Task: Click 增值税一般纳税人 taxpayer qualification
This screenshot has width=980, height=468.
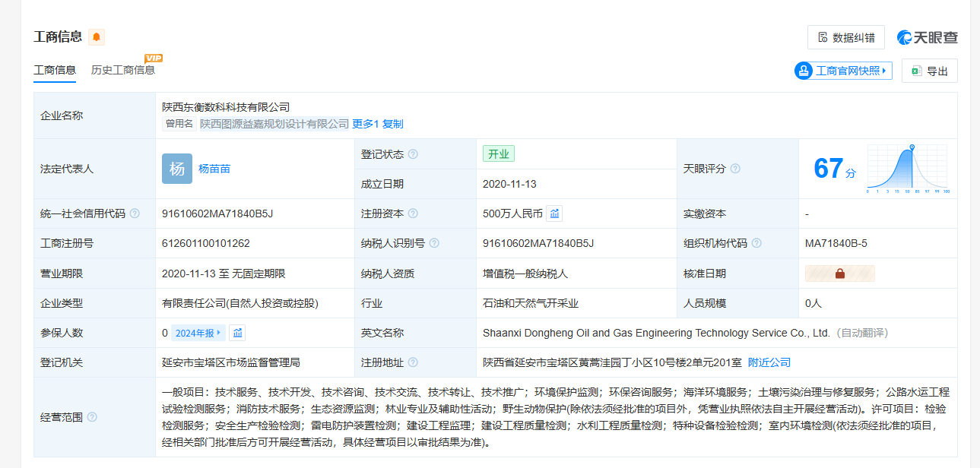Action: [525, 274]
